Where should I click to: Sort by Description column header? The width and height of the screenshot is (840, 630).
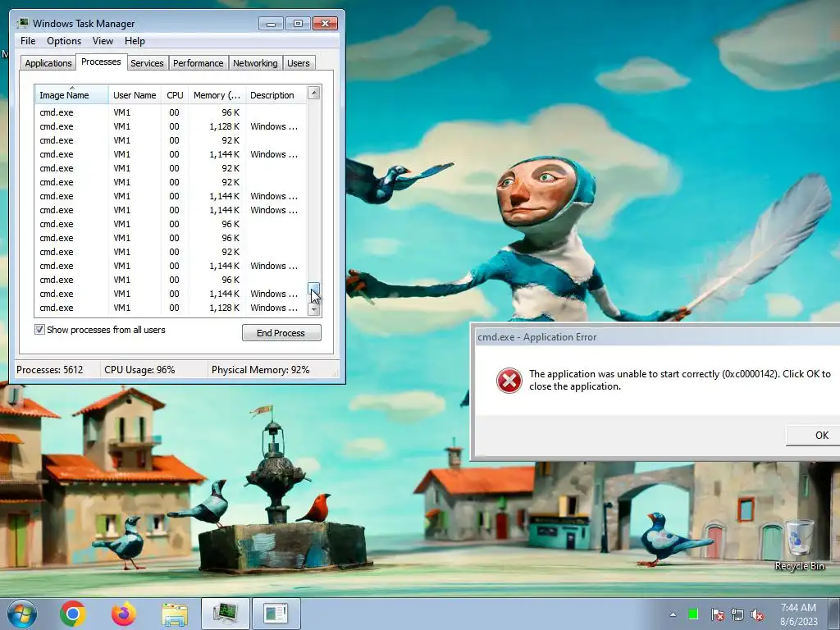pos(276,95)
